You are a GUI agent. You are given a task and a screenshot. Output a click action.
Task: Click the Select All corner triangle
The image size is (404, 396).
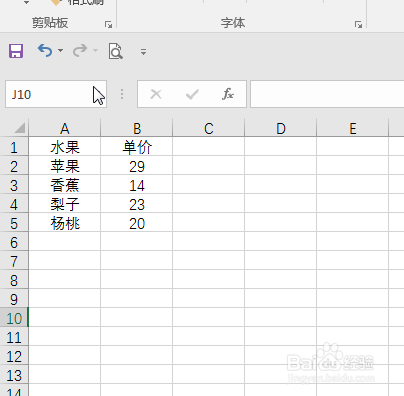(x=20, y=128)
